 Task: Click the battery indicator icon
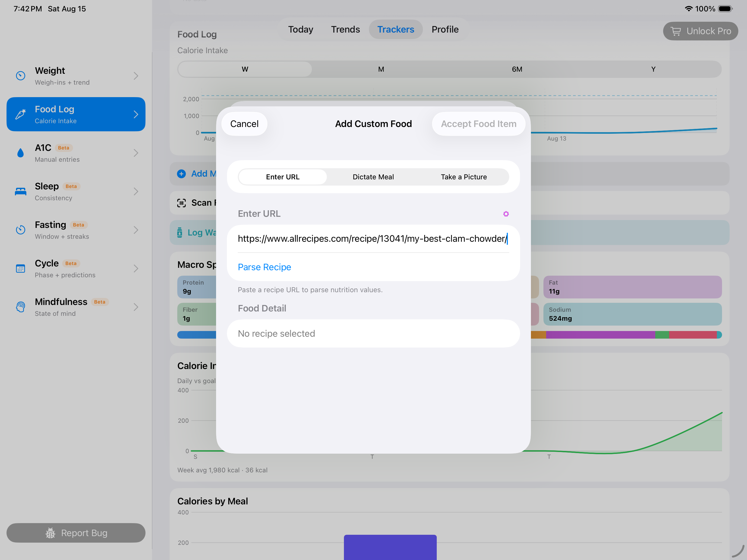click(725, 9)
